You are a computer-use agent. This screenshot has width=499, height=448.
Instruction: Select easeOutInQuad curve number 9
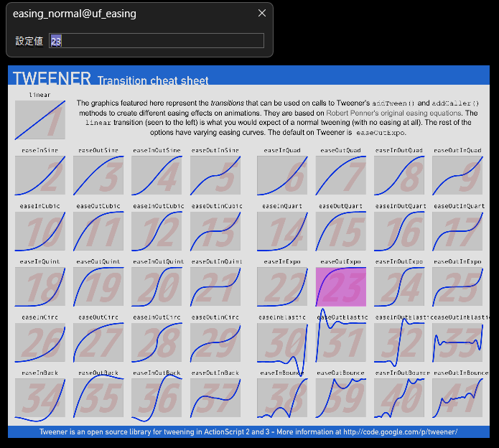coord(457,175)
